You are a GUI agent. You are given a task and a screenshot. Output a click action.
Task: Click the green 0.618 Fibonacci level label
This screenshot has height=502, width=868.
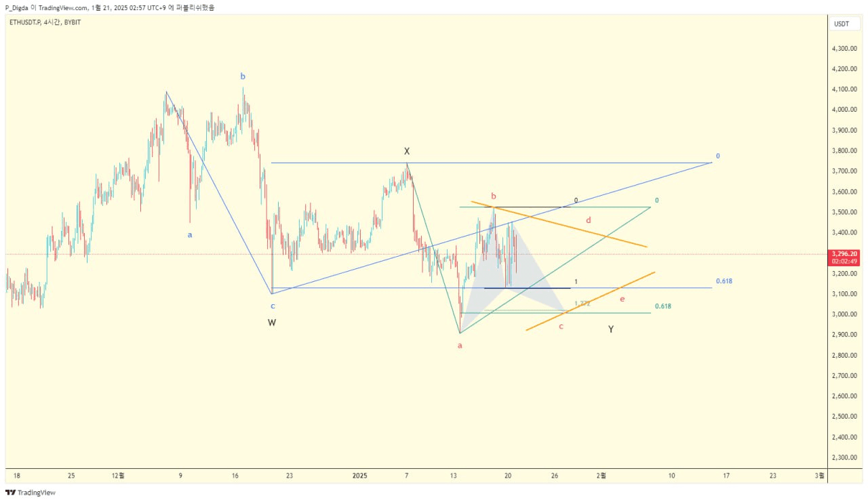[663, 306]
